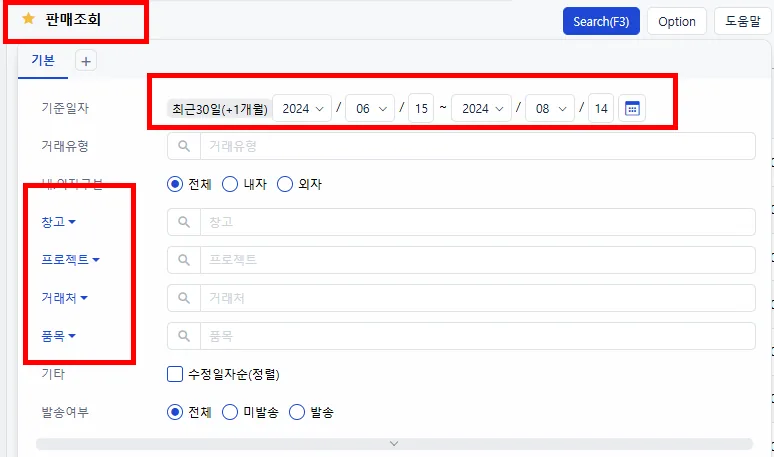Open the start month 06 dropdown
Image resolution: width=774 pixels, height=457 pixels.
pyautogui.click(x=370, y=108)
